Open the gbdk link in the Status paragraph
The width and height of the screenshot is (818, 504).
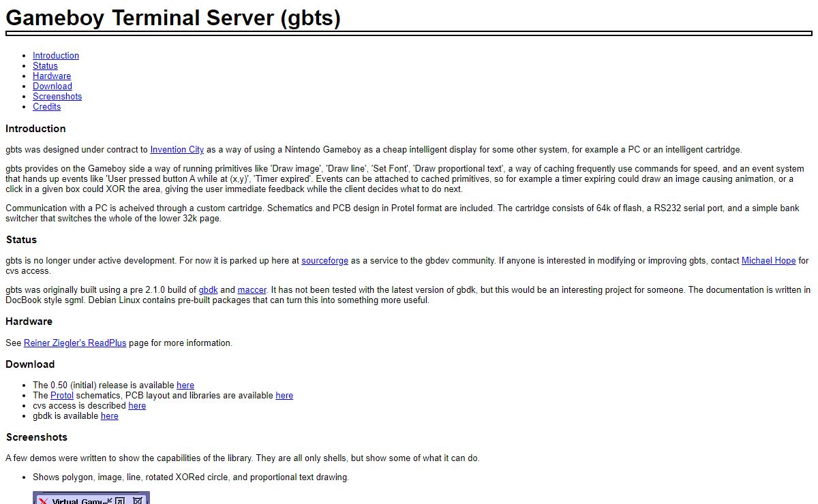pos(208,290)
